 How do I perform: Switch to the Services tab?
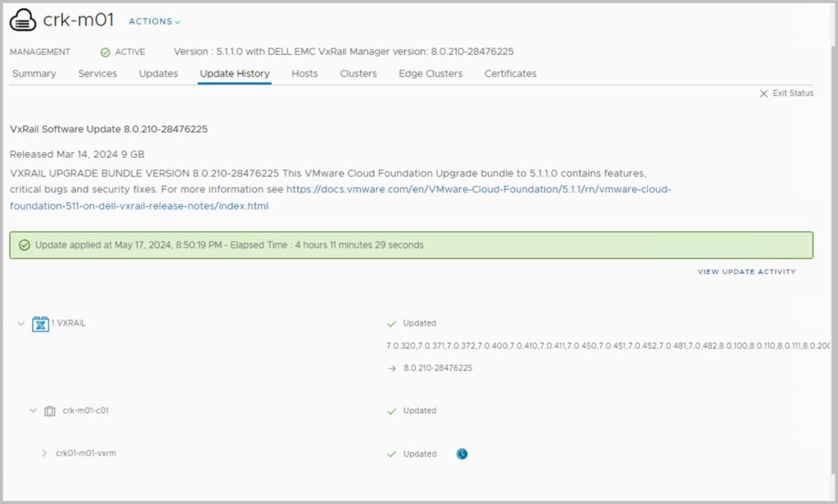pos(97,74)
